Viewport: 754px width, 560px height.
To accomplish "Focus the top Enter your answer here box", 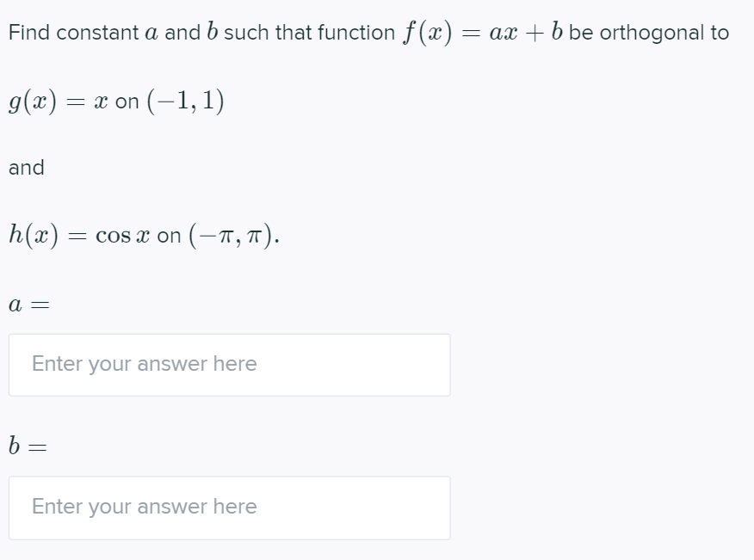I will pyautogui.click(x=229, y=364).
